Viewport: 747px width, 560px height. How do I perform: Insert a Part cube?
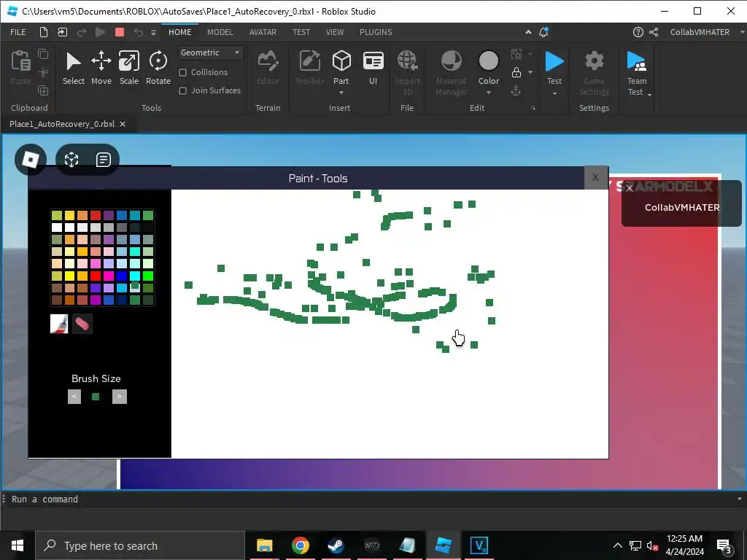(341, 62)
